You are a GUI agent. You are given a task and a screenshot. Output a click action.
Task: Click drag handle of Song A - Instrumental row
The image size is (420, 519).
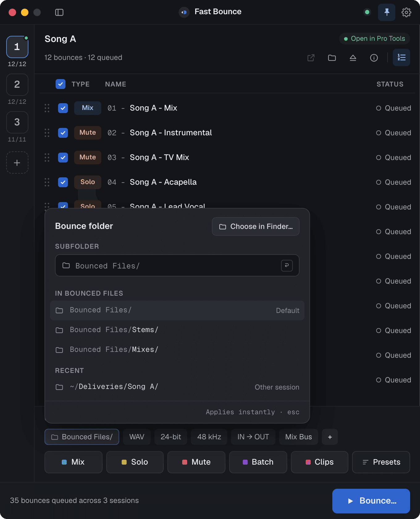click(x=47, y=133)
